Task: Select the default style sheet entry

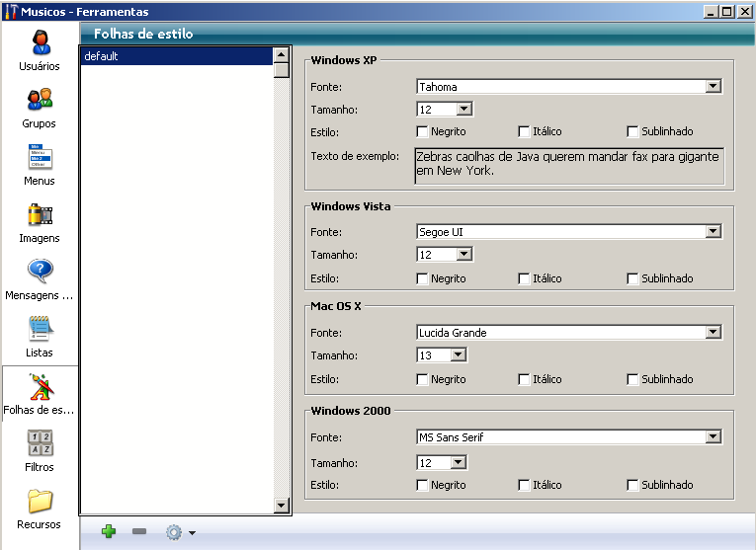Action: (176, 56)
